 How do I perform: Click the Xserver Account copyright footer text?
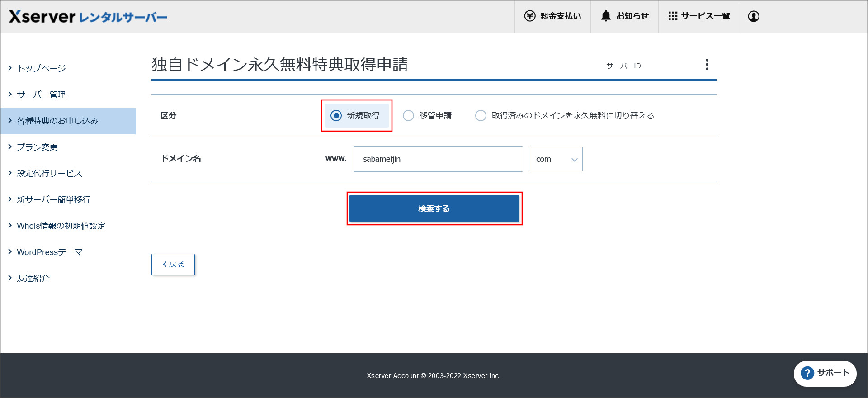click(x=434, y=376)
